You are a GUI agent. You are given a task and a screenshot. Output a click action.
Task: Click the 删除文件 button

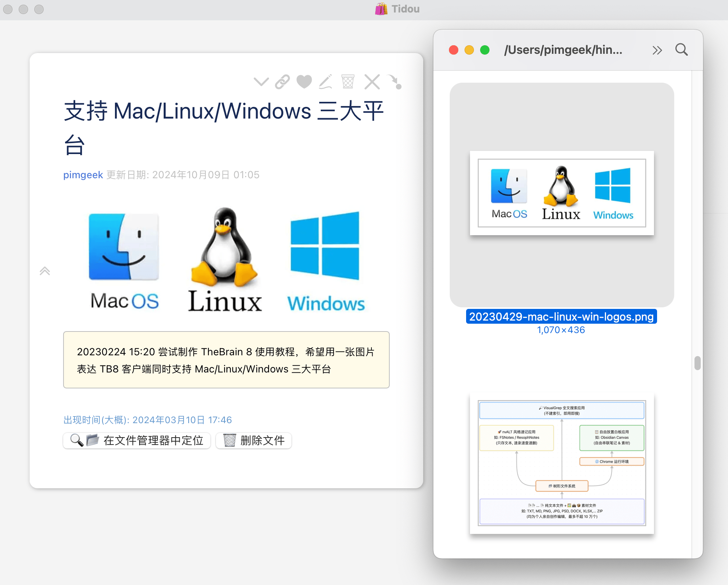coord(254,441)
